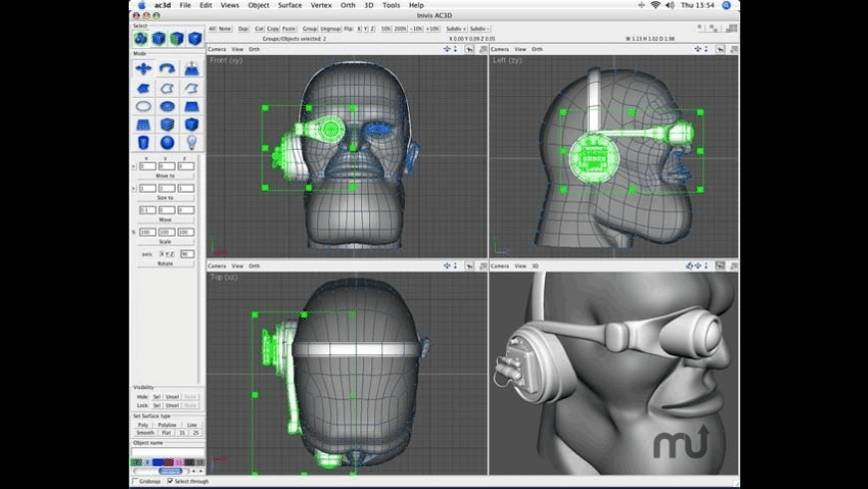The image size is (868, 489).
Task: Toggle the Select through checkbox
Action: [170, 481]
